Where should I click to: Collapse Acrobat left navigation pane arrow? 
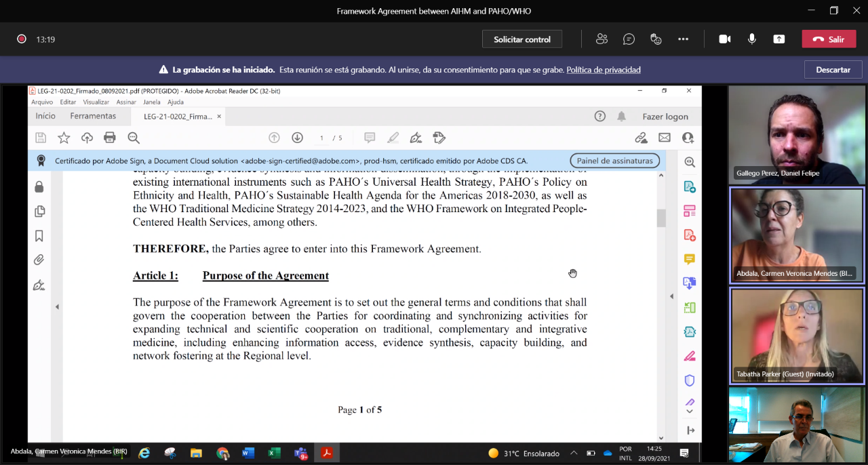coord(57,307)
